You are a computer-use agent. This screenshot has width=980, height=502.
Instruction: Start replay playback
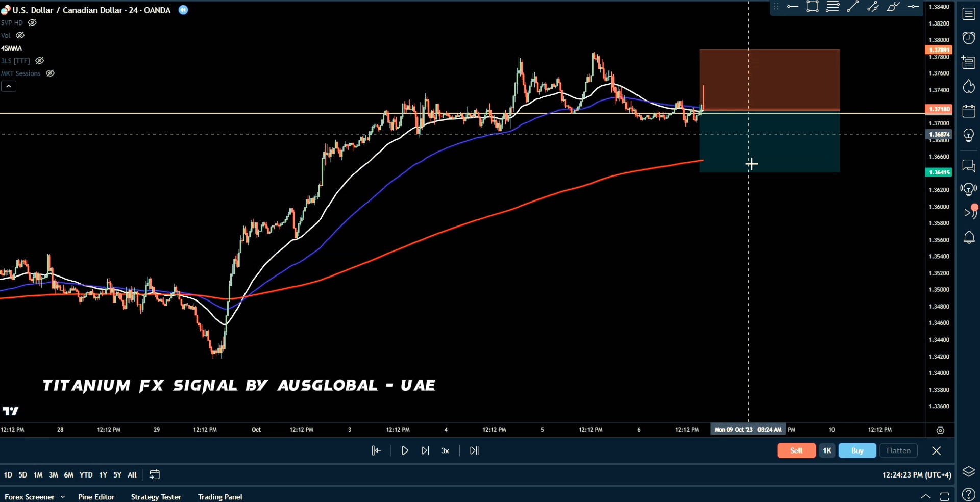405,450
